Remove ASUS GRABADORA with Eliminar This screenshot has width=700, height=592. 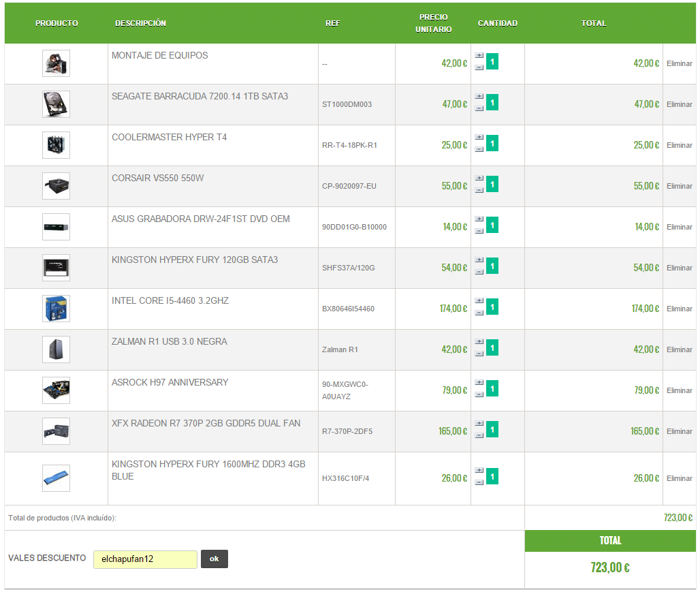coord(679,227)
